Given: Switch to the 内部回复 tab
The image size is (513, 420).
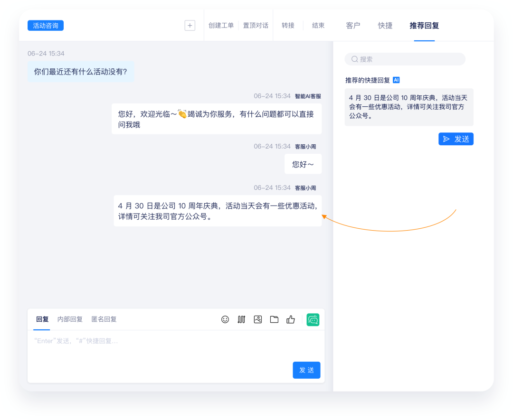Looking at the screenshot, I should coord(69,319).
